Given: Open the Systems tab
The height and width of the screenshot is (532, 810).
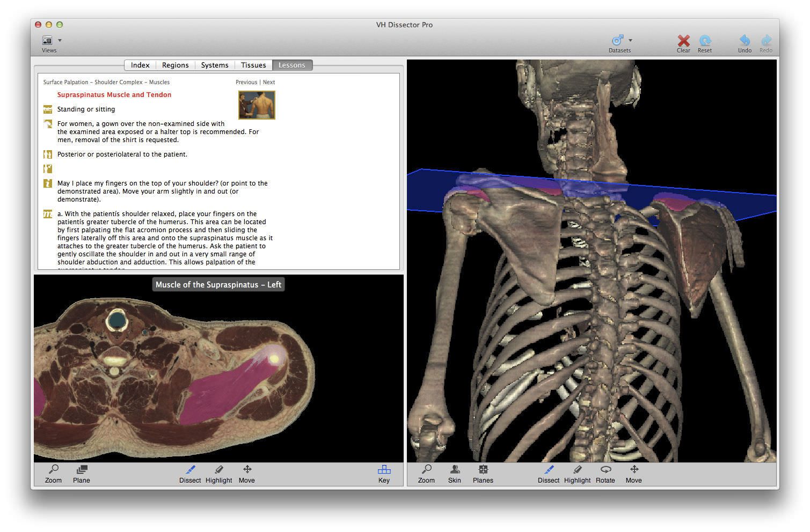Looking at the screenshot, I should tap(215, 65).
